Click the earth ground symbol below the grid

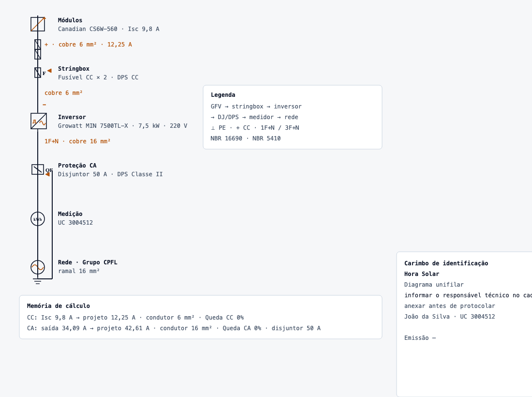[x=38, y=281]
